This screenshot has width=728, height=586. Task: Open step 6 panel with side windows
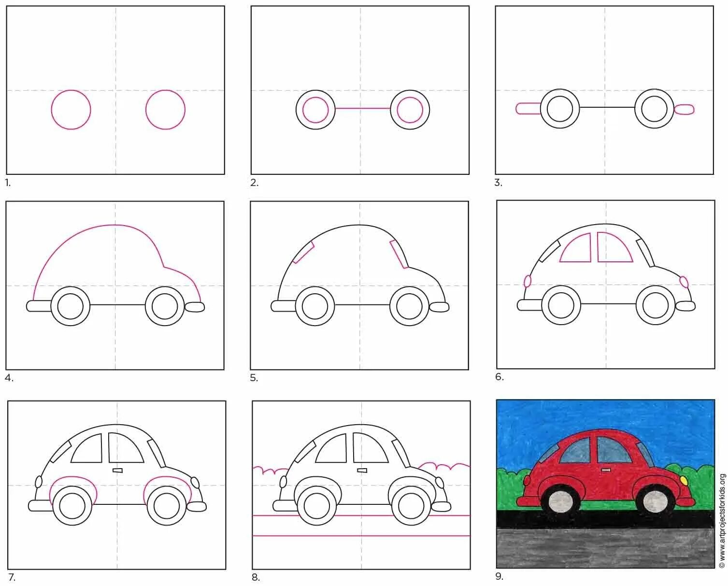[606, 284]
